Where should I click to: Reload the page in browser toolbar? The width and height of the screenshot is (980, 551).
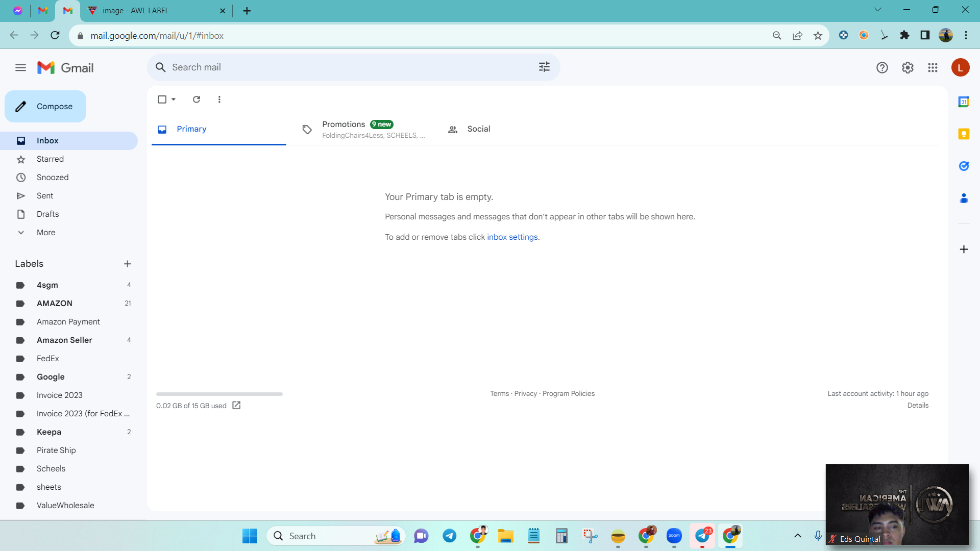click(55, 35)
